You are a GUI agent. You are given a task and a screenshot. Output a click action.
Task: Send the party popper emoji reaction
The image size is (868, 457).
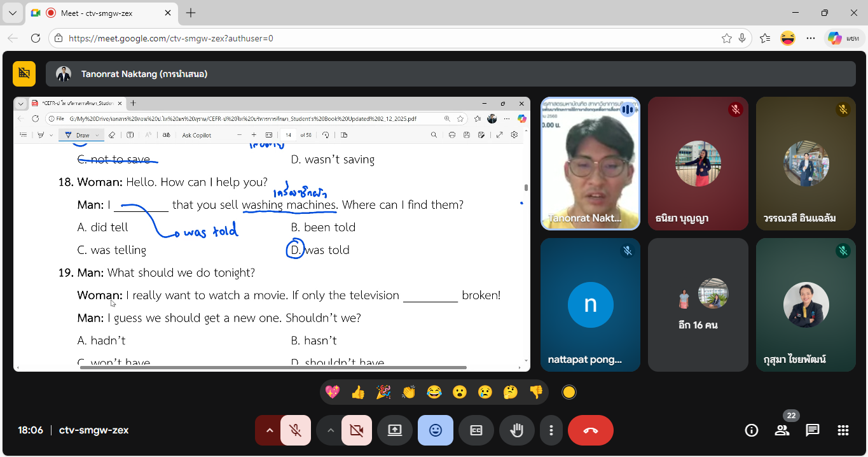point(383,392)
